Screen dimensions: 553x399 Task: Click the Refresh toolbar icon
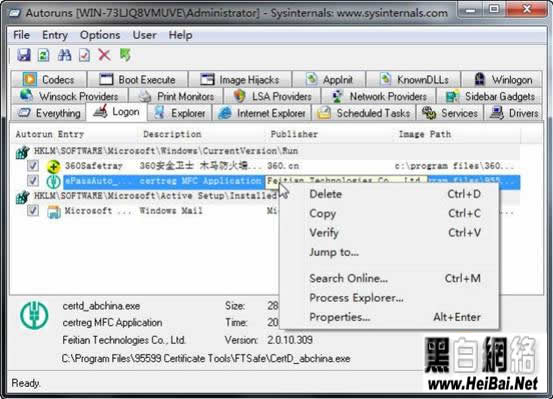pos(44,55)
